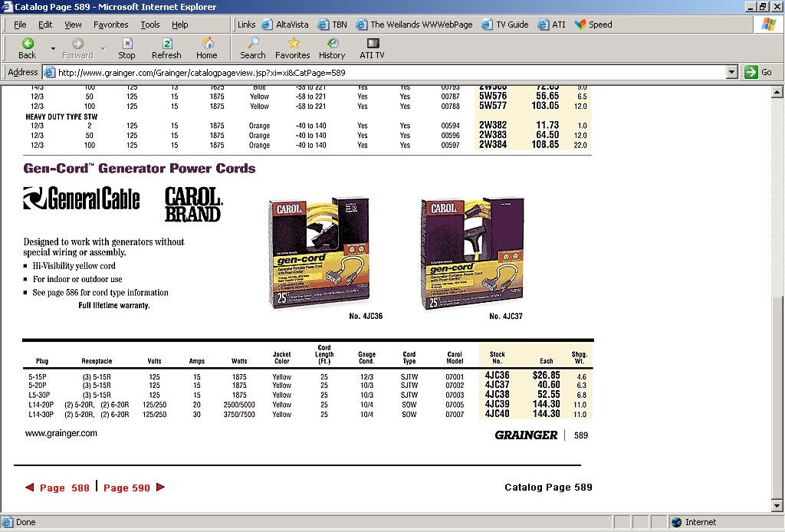785x532 pixels.
Task: Open TBN link in Links bar
Action: tap(333, 25)
